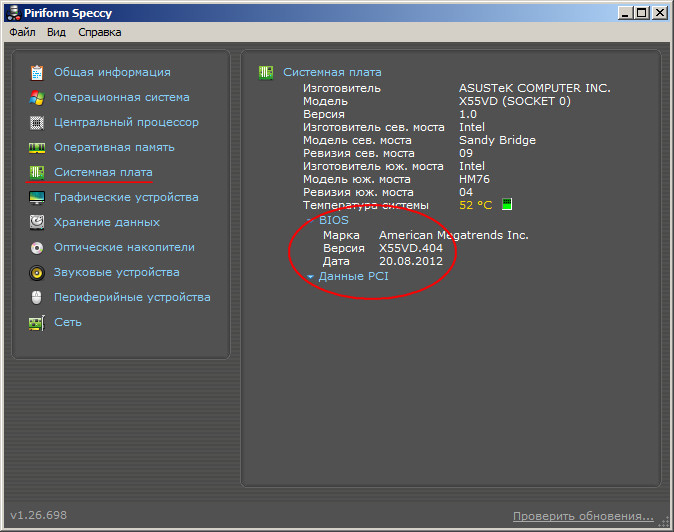The width and height of the screenshot is (674, 532).
Task: Open Хранение данных section
Action: point(107,222)
